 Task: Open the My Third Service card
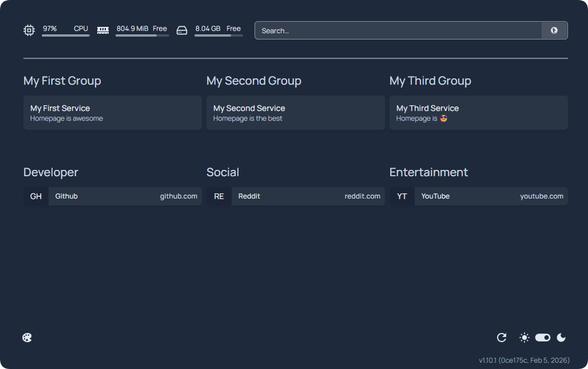(479, 113)
